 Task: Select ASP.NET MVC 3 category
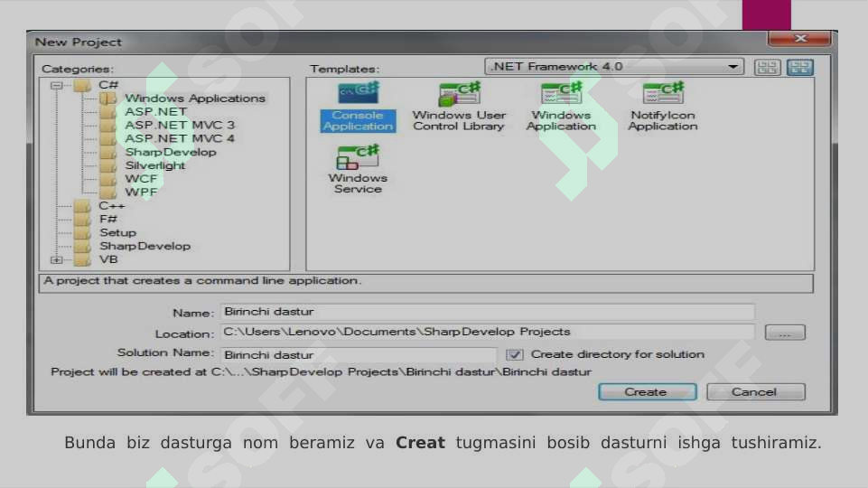pos(180,126)
